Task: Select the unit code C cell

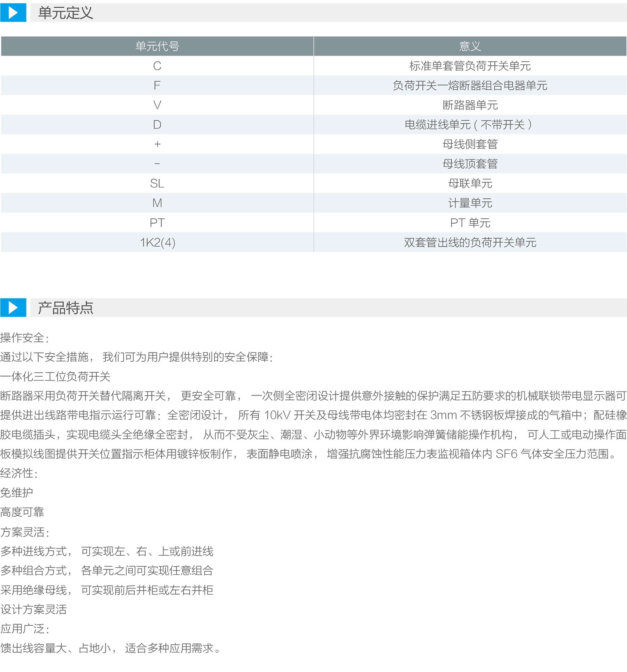Action: [157, 66]
